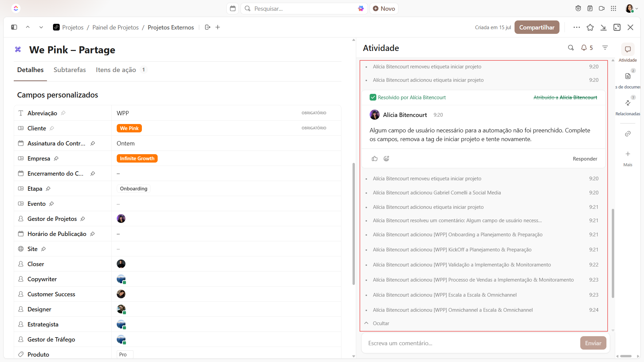Filter the activity feed

click(605, 48)
